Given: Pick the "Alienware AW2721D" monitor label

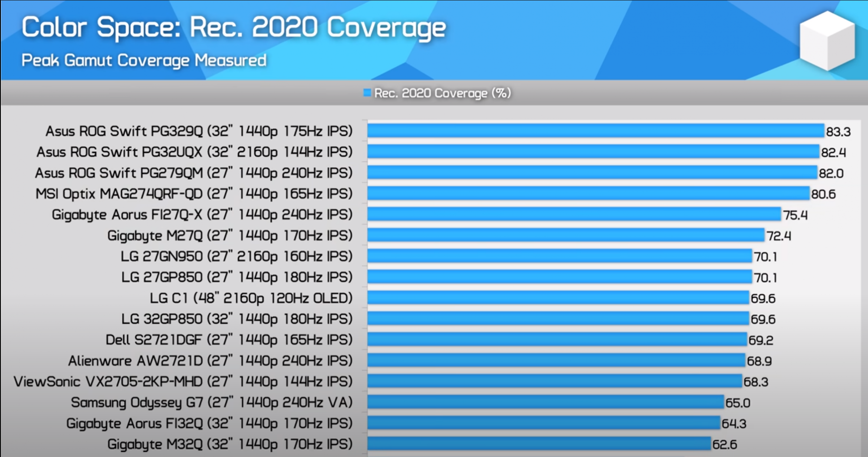Looking at the screenshot, I should pos(210,361).
